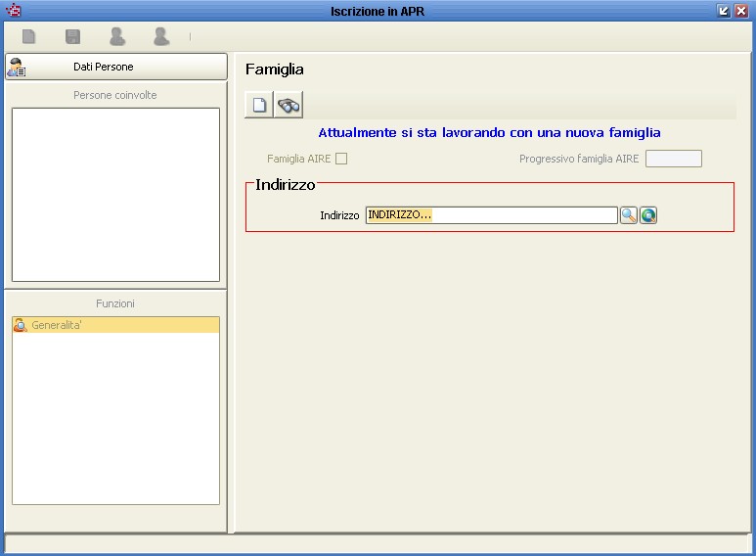
Task: Search famiglia using the binoculars icon
Action: [x=289, y=104]
